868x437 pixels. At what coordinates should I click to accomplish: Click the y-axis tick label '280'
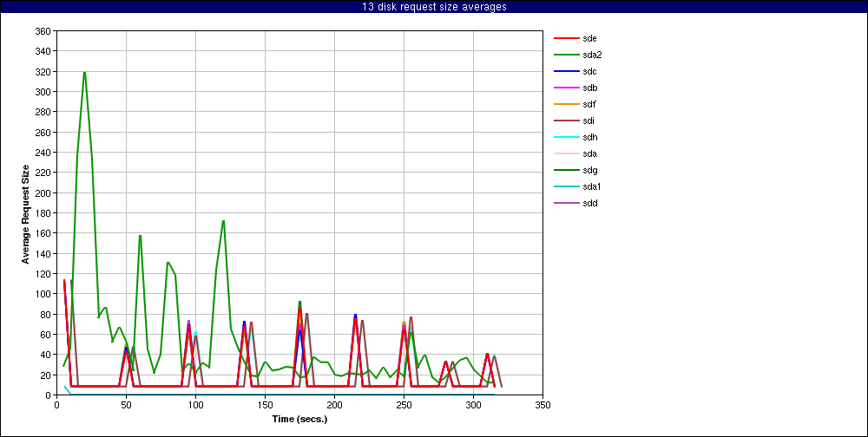44,113
